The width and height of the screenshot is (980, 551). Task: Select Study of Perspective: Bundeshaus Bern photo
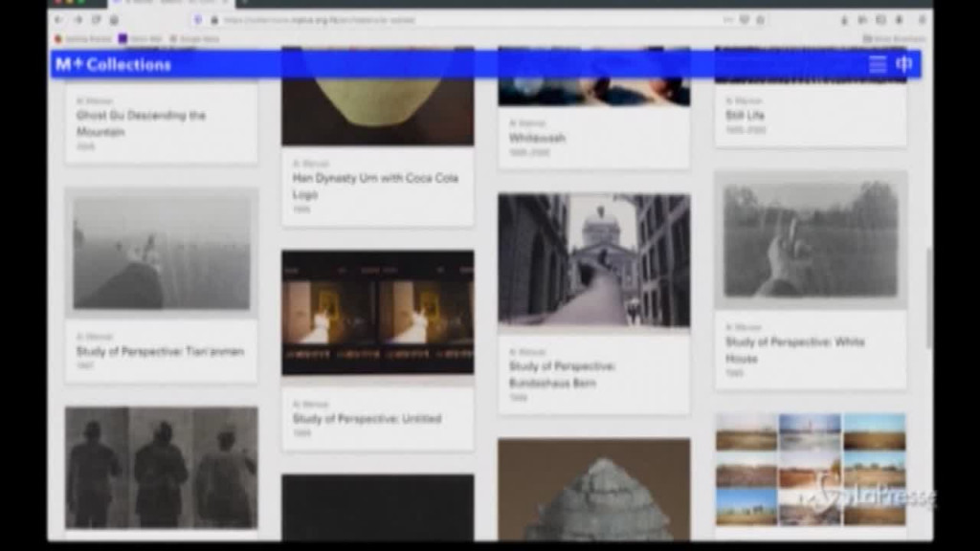point(593,259)
